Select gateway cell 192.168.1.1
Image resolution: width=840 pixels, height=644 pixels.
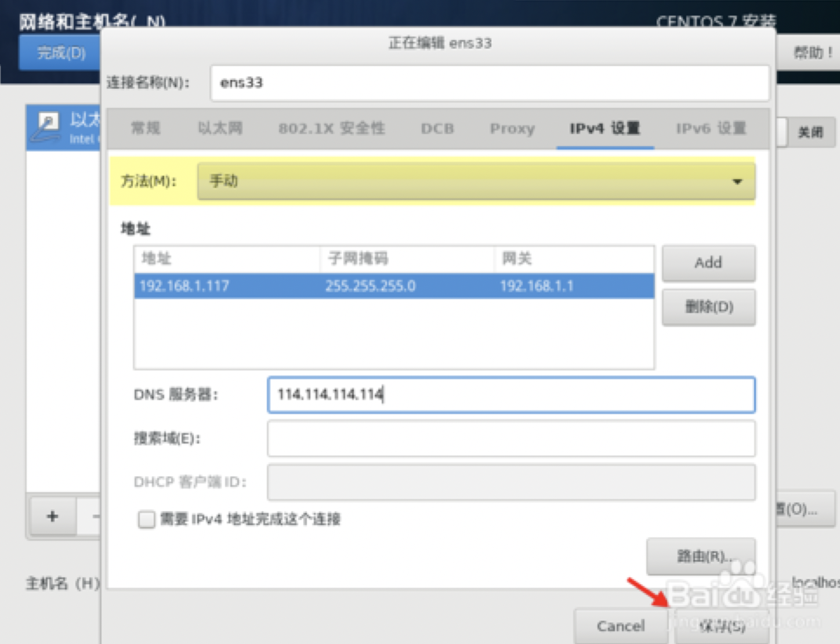[537, 286]
